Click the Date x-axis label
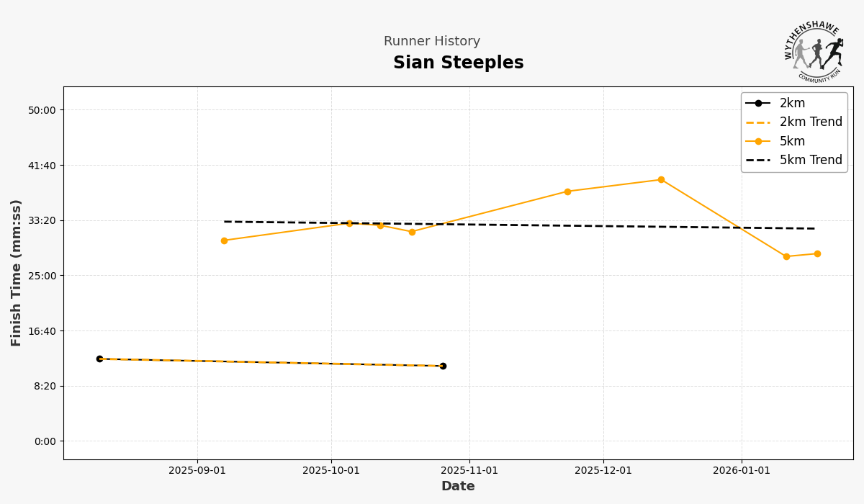This screenshot has width=864, height=504. tap(458, 487)
